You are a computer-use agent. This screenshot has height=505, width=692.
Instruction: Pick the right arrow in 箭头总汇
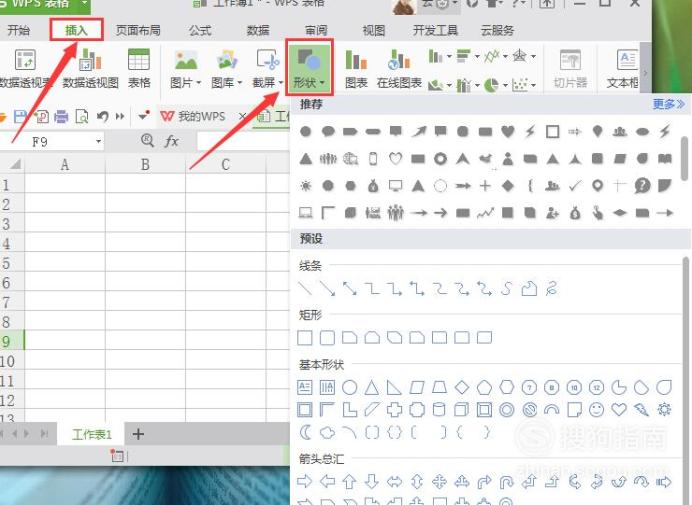point(305,481)
